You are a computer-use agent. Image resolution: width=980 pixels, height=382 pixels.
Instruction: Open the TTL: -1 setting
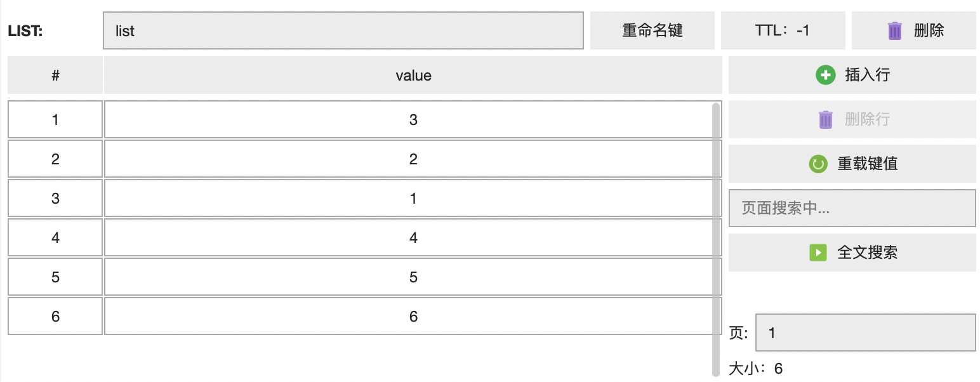tap(783, 30)
